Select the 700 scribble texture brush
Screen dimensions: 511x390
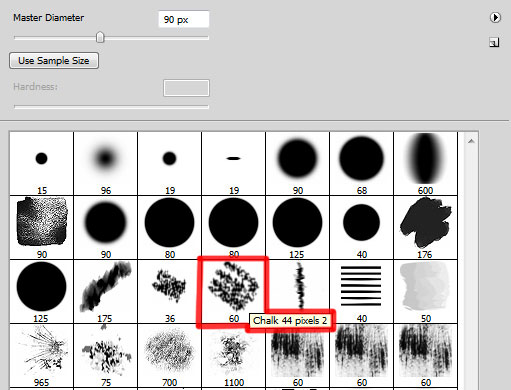[x=169, y=355]
